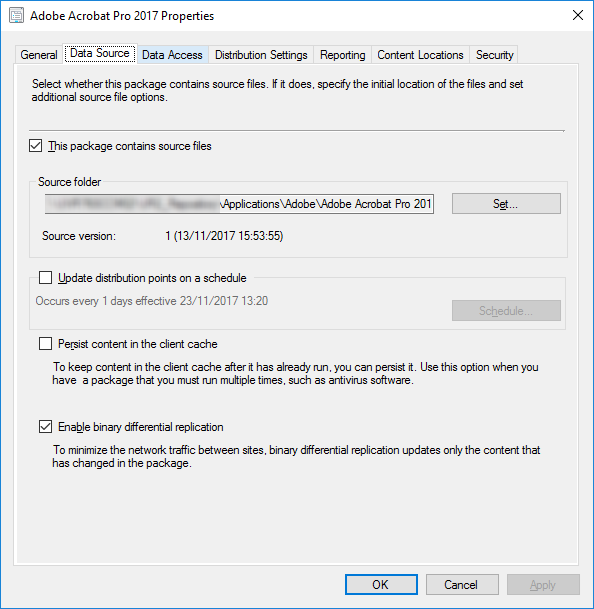This screenshot has height=609, width=594.
Task: Close the Adobe Acrobat Pro 2017 Properties dialog
Action: (x=578, y=15)
